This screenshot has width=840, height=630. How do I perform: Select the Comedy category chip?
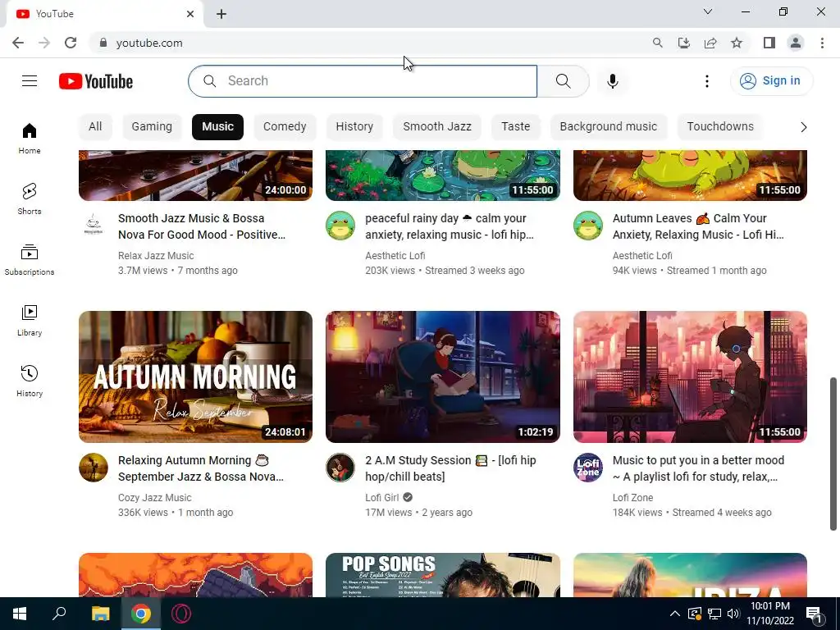[x=285, y=127]
